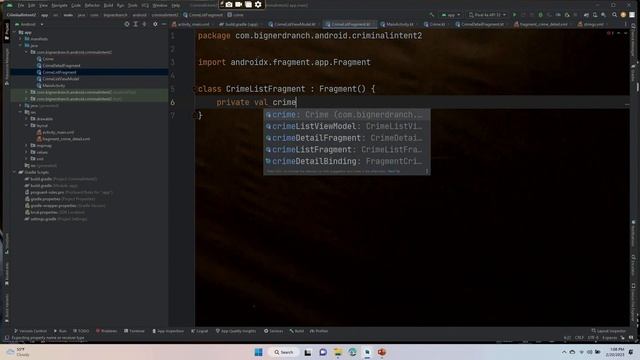Open the Edit menu

click(32, 5)
